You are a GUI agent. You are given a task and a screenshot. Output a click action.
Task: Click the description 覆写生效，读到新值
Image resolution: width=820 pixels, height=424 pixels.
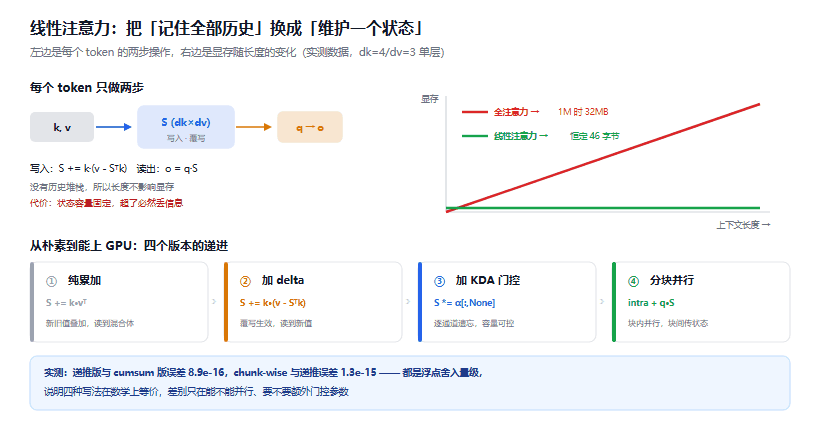(x=276, y=323)
